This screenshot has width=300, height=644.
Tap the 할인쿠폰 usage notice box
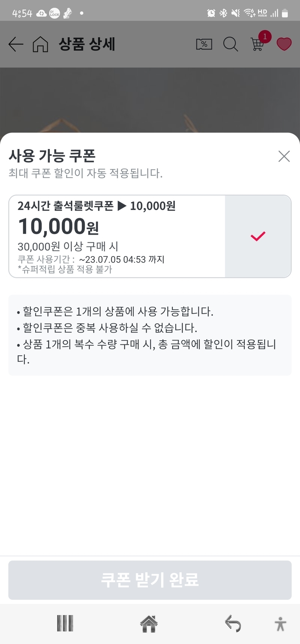coord(150,335)
